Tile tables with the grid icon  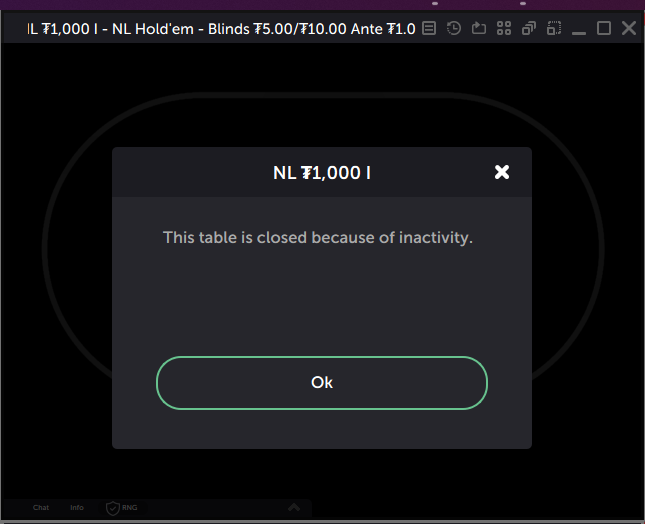pos(504,29)
